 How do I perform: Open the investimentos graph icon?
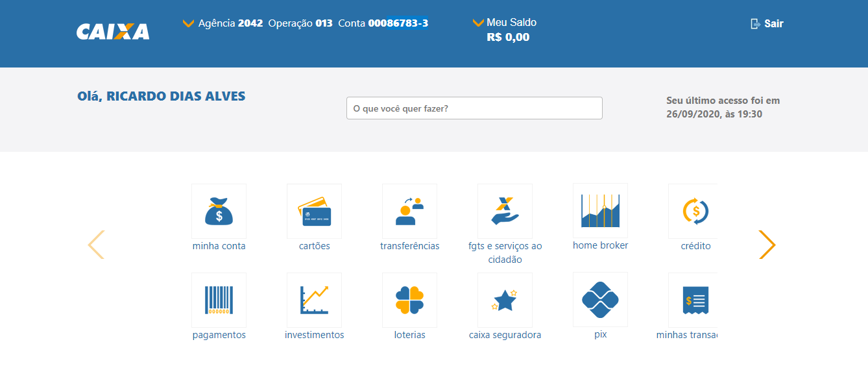tap(314, 300)
